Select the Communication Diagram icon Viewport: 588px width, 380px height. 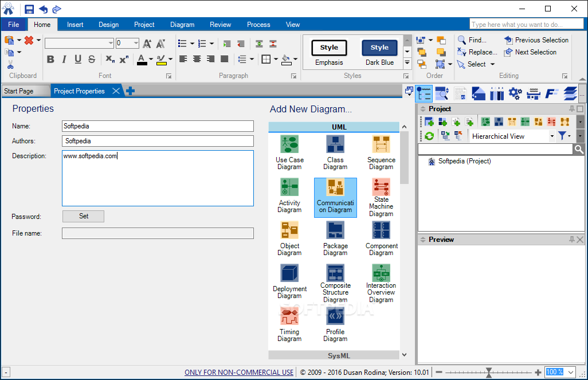pos(335,187)
